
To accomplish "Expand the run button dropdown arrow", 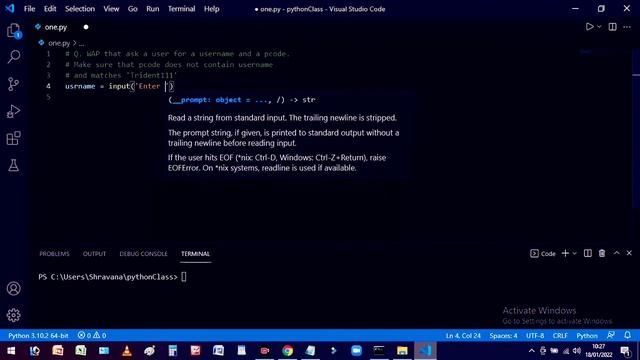I will pyautogui.click(x=599, y=27).
